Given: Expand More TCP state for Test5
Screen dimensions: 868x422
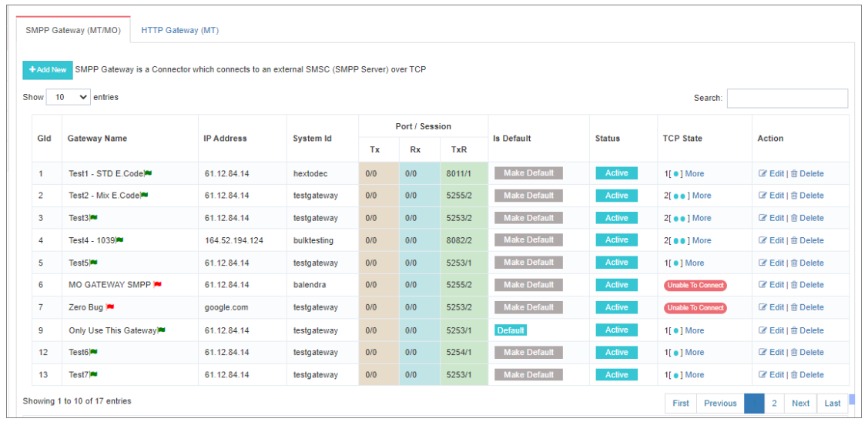Looking at the screenshot, I should (x=695, y=263).
